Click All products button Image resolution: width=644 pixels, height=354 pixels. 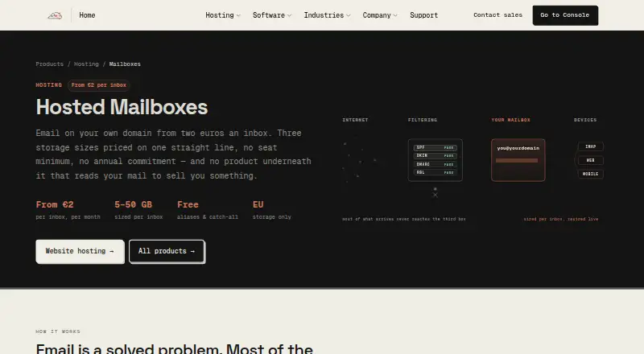click(167, 251)
